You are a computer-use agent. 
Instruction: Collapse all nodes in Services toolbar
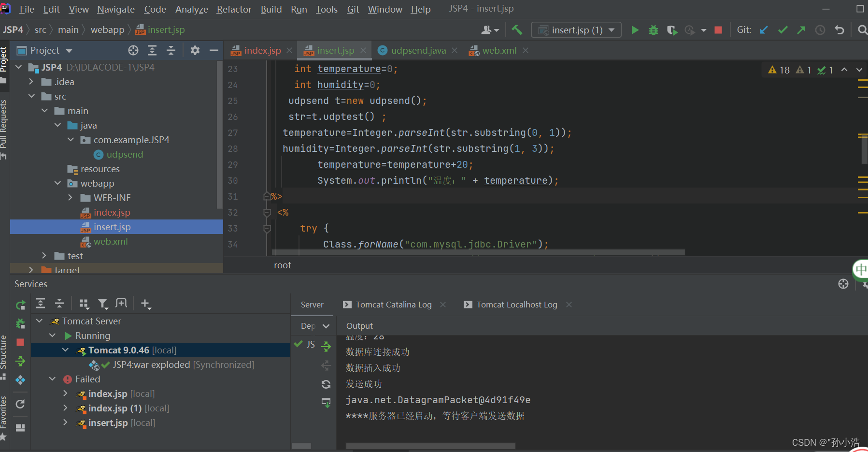[59, 304]
